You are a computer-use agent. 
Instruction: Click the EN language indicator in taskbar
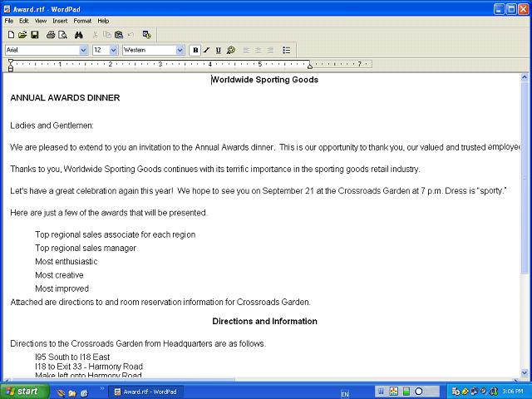click(345, 394)
